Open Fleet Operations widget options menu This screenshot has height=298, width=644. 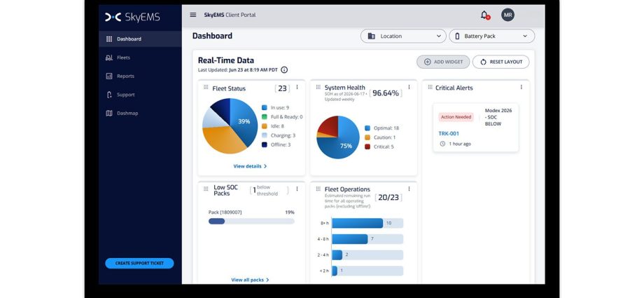pyautogui.click(x=409, y=189)
